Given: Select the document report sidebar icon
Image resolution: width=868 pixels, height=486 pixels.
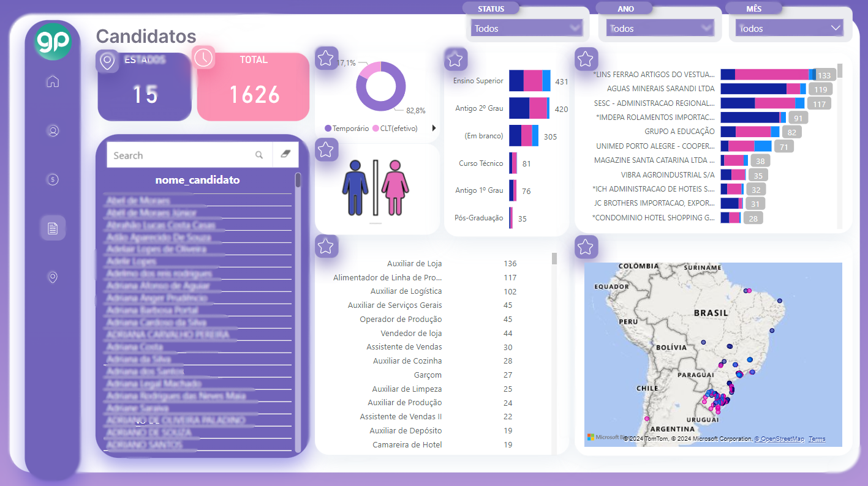Looking at the screenshot, I should coord(53,228).
